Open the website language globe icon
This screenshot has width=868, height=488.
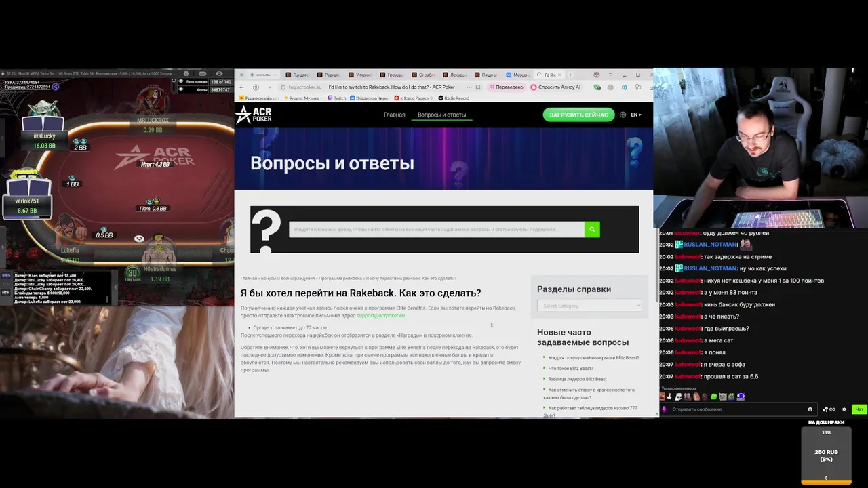point(623,115)
